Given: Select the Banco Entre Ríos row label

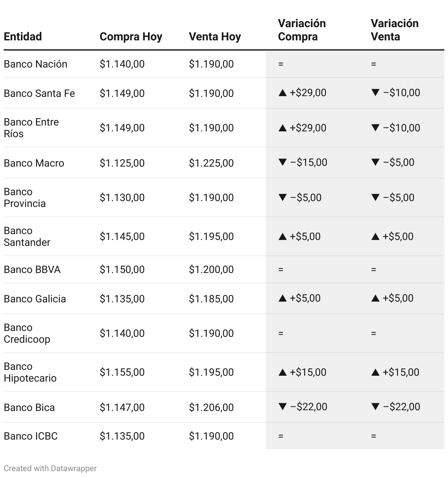Looking at the screenshot, I should (31, 128).
